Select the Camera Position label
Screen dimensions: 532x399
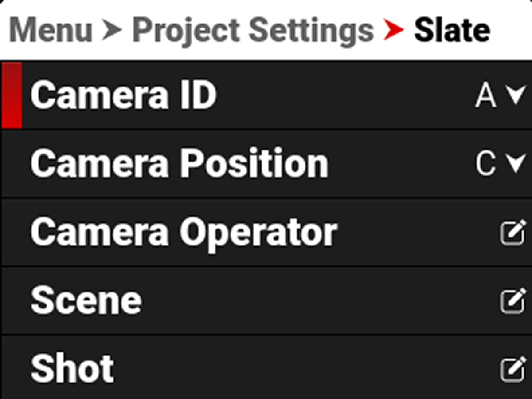click(179, 164)
